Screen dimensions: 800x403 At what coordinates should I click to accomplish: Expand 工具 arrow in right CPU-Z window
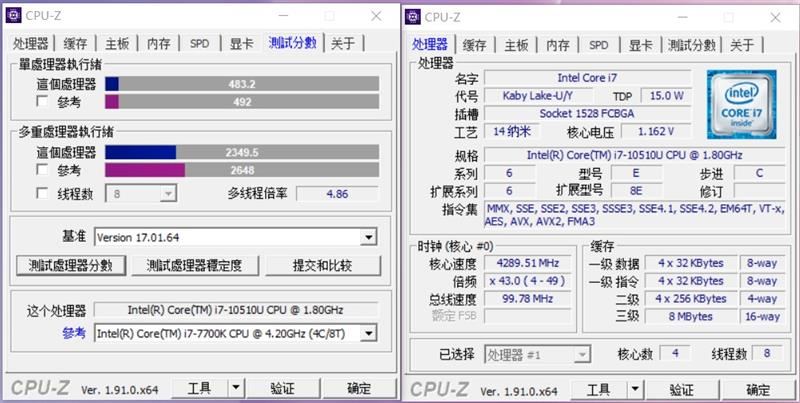[635, 390]
